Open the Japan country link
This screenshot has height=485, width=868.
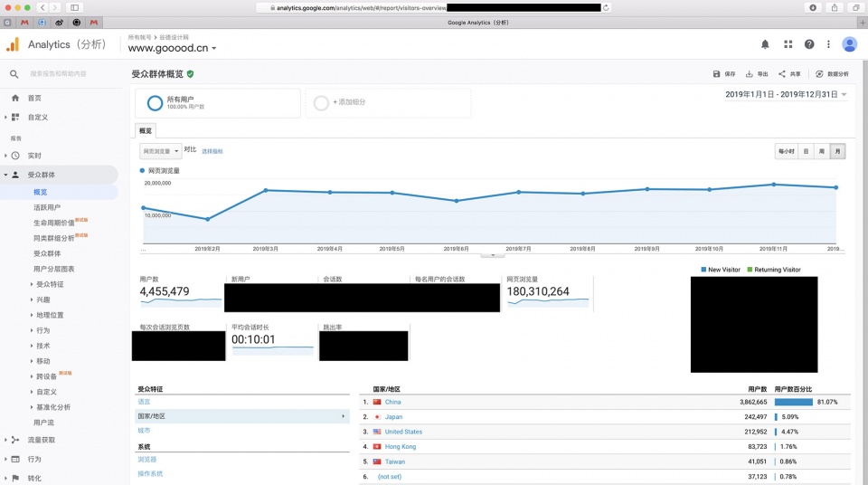pyautogui.click(x=393, y=417)
